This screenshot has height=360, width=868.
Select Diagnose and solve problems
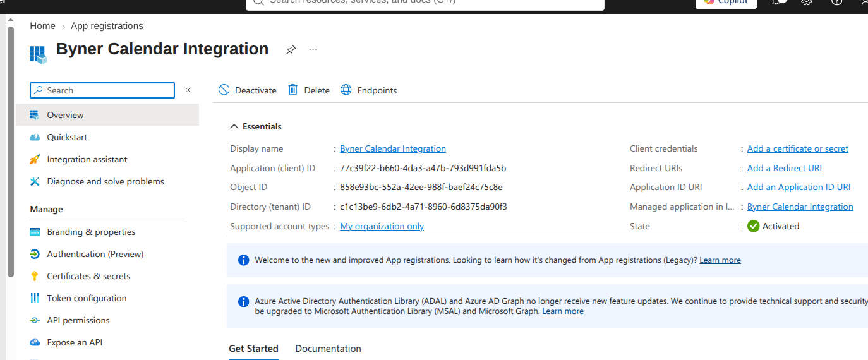[x=105, y=181]
